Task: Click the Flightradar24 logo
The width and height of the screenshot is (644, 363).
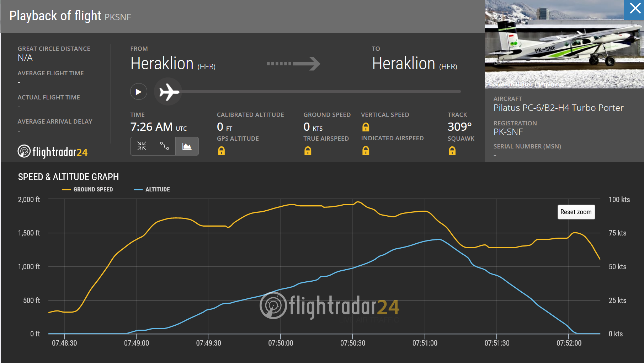Action: coord(53,152)
